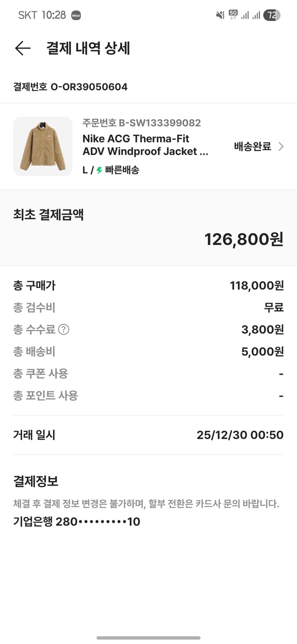
Task: Tap payment number O-OR39050604
Action: click(x=70, y=87)
